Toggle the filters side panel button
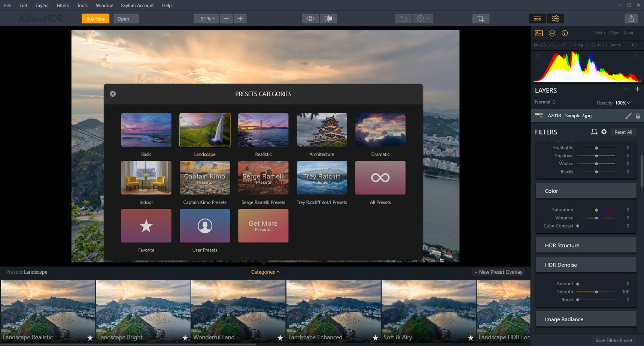Screen dimensions: 644x346 click(555, 18)
